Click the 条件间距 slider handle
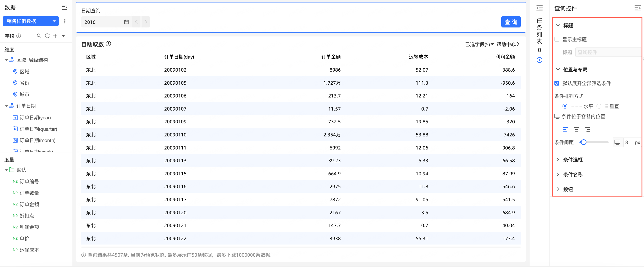The image size is (644, 267). pos(583,142)
